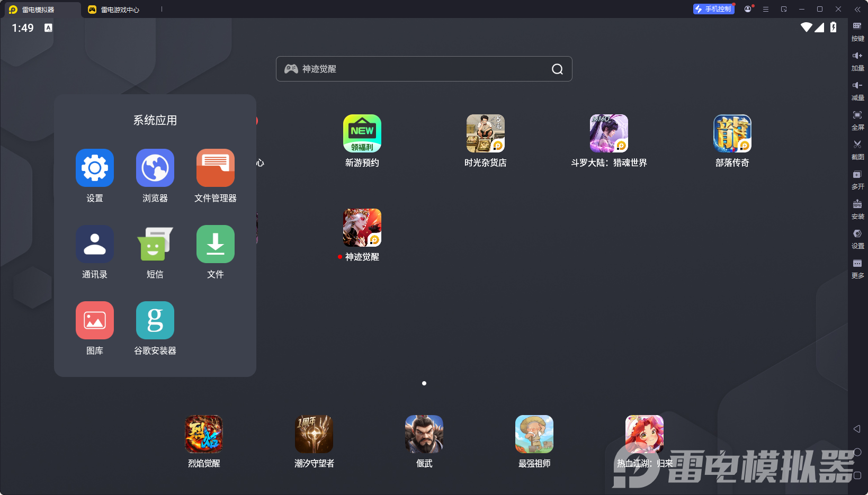Click the 1:49 clock
Image resolution: width=868 pixels, height=495 pixels.
point(23,28)
